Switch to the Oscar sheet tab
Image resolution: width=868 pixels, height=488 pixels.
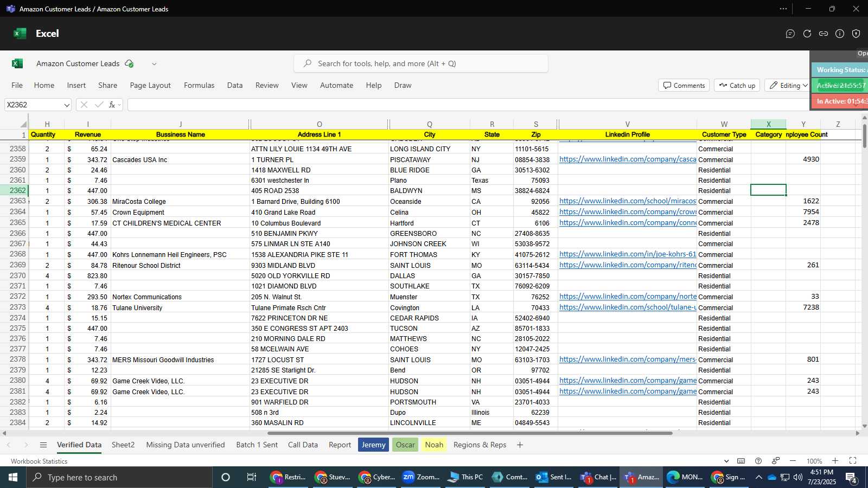pyautogui.click(x=405, y=445)
